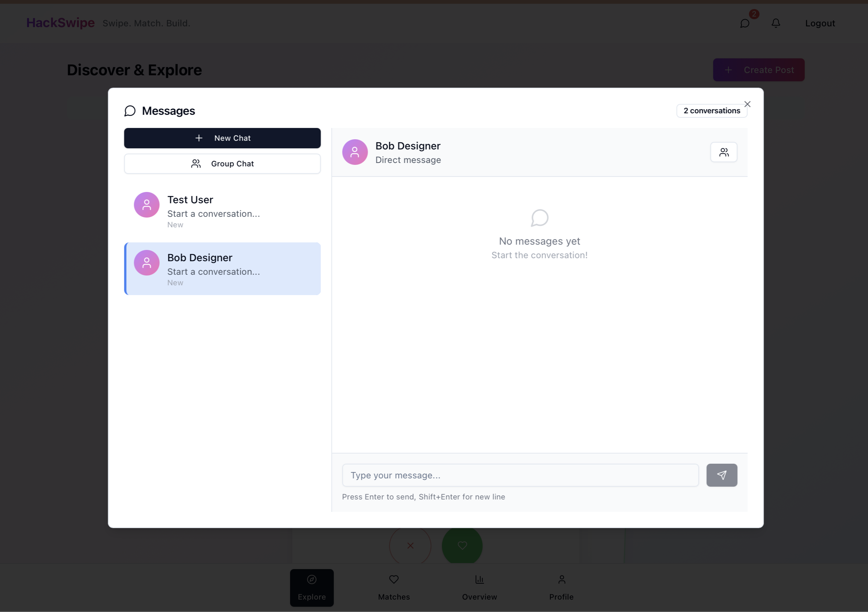Click Test User's avatar in conversation list

point(147,205)
